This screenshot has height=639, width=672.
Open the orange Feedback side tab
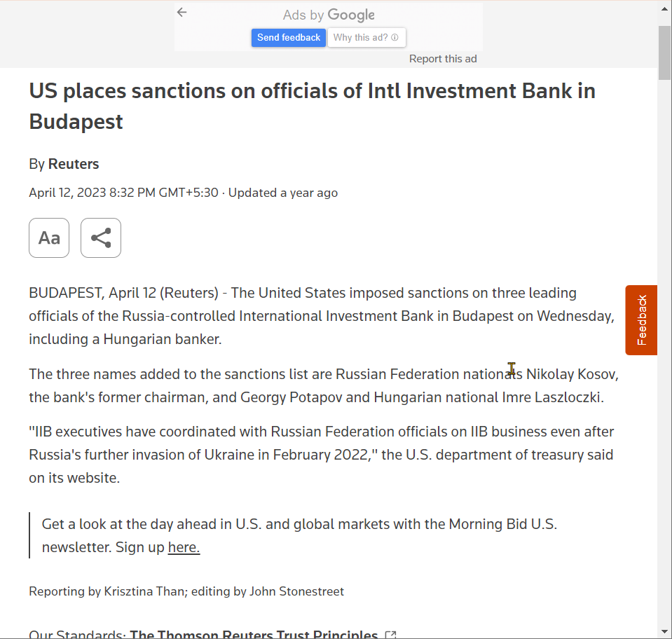pos(641,320)
